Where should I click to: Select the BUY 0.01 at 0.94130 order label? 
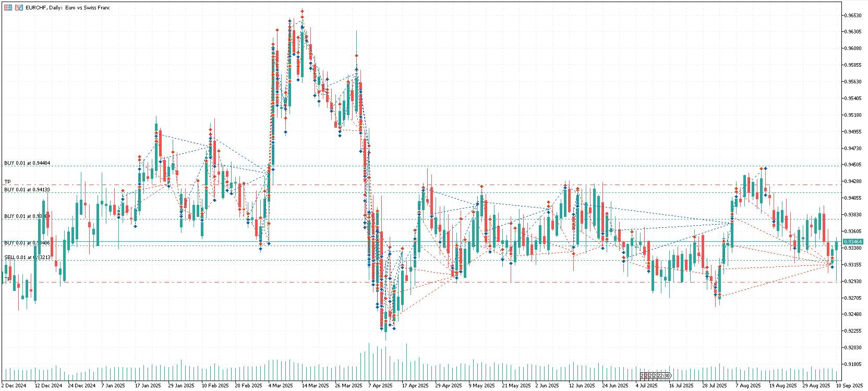click(x=27, y=190)
